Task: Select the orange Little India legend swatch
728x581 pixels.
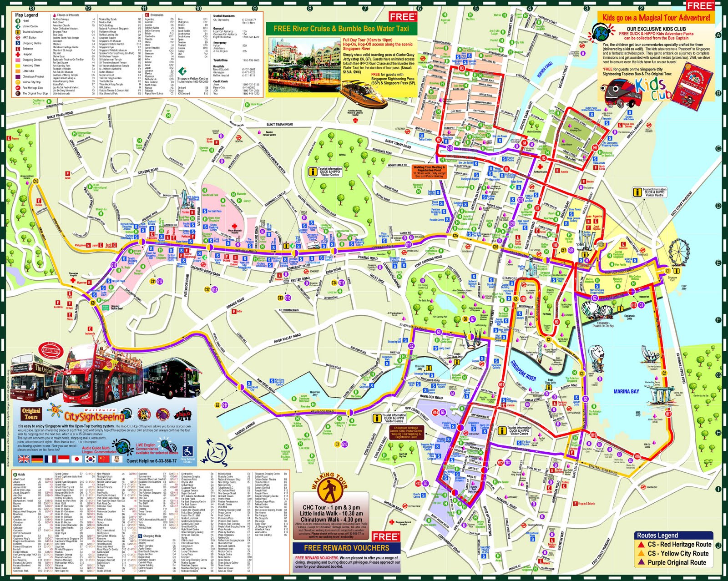Action: coord(18,71)
